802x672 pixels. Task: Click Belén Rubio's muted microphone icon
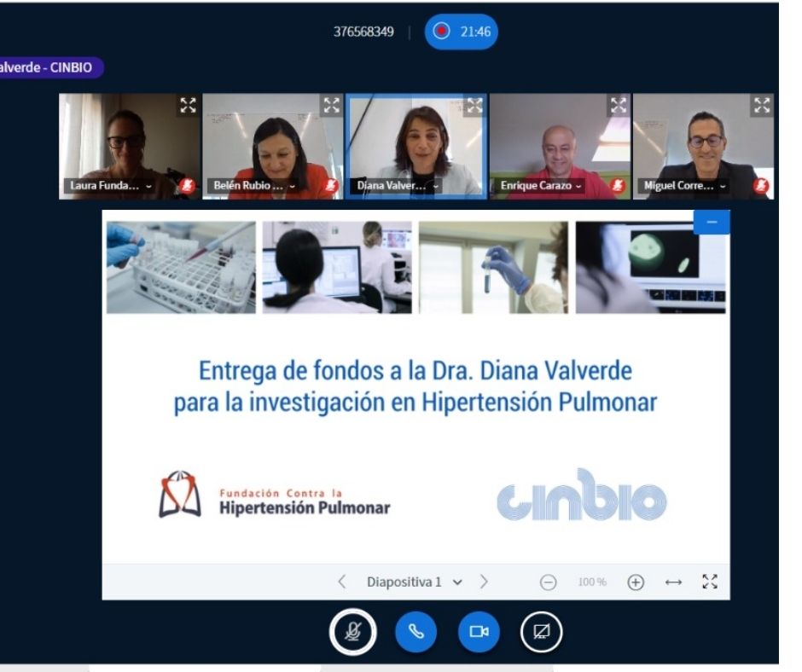tap(331, 186)
